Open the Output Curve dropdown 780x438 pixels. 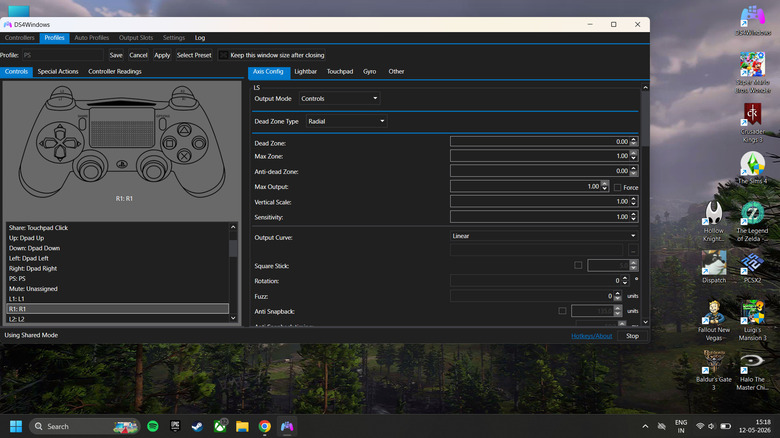544,236
